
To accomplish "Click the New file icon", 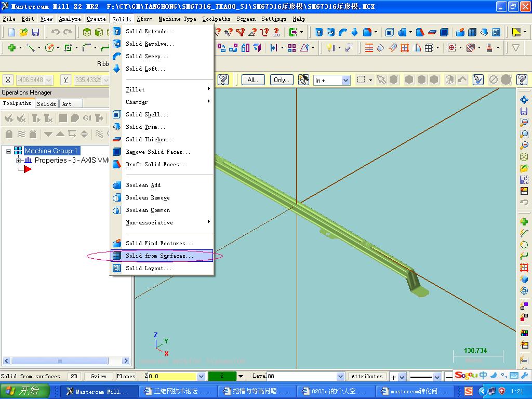I will click(11, 32).
